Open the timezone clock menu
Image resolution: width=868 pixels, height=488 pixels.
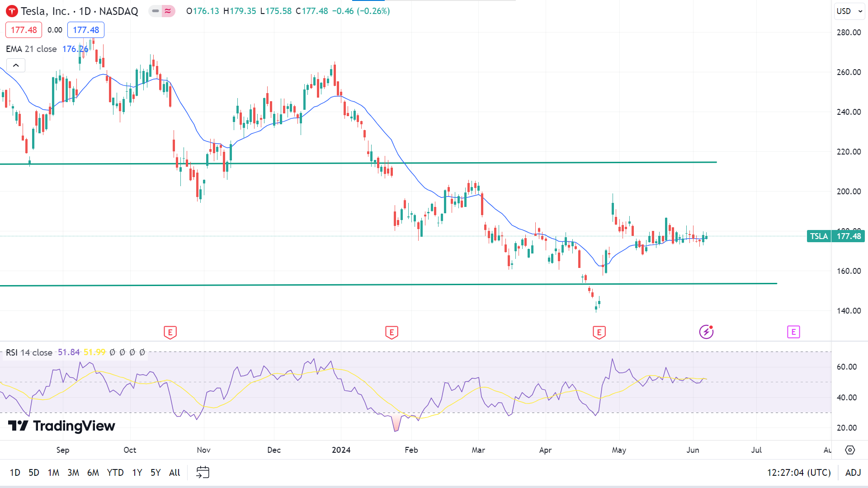click(798, 472)
